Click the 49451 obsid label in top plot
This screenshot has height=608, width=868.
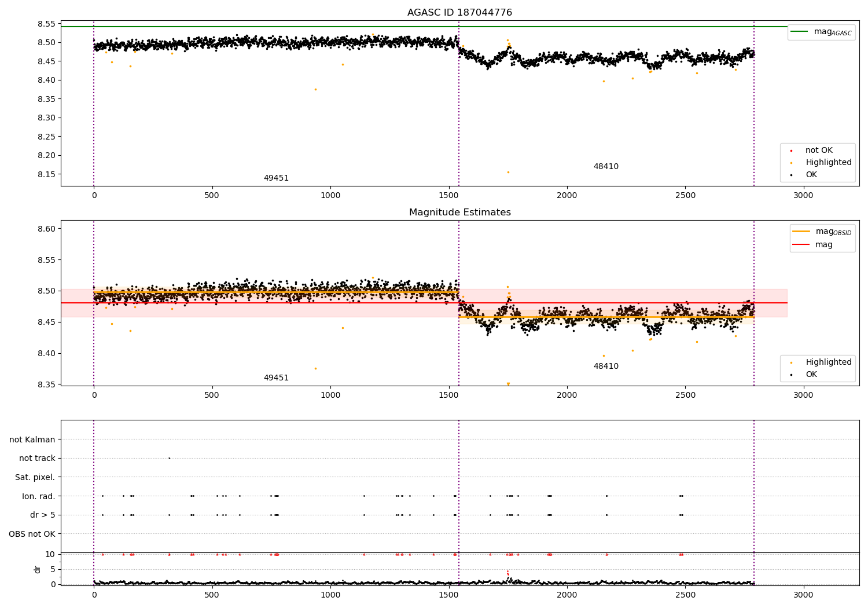click(276, 178)
